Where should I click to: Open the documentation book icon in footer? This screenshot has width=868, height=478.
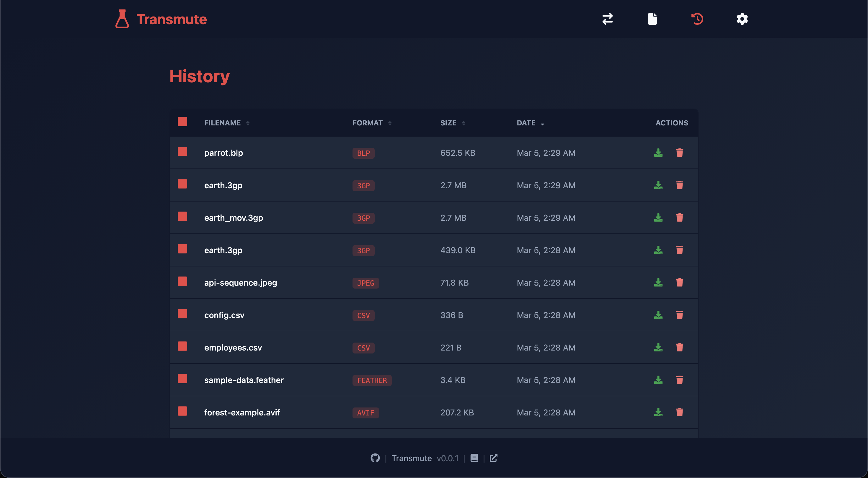[474, 458]
